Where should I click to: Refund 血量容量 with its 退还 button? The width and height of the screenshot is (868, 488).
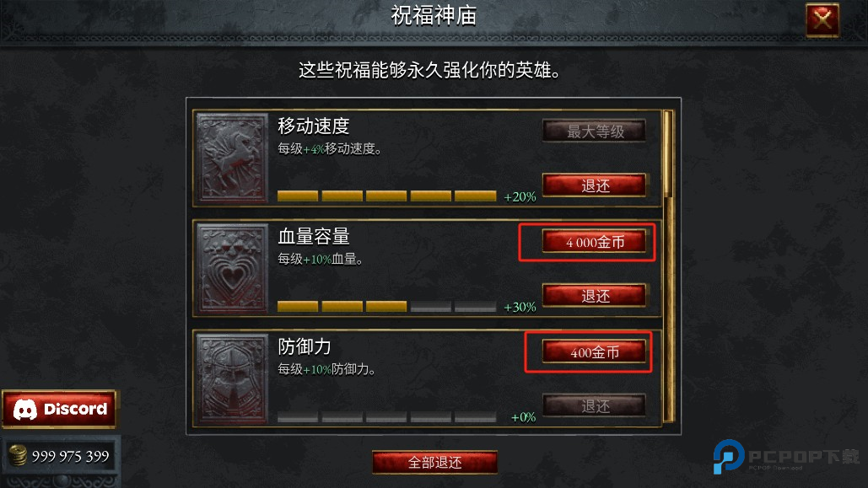click(x=595, y=296)
